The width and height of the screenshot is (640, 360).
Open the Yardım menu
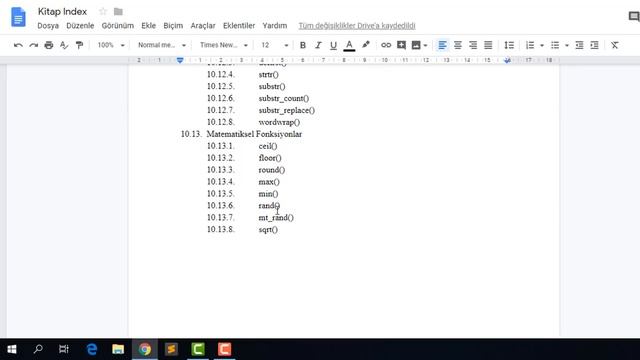click(x=275, y=26)
